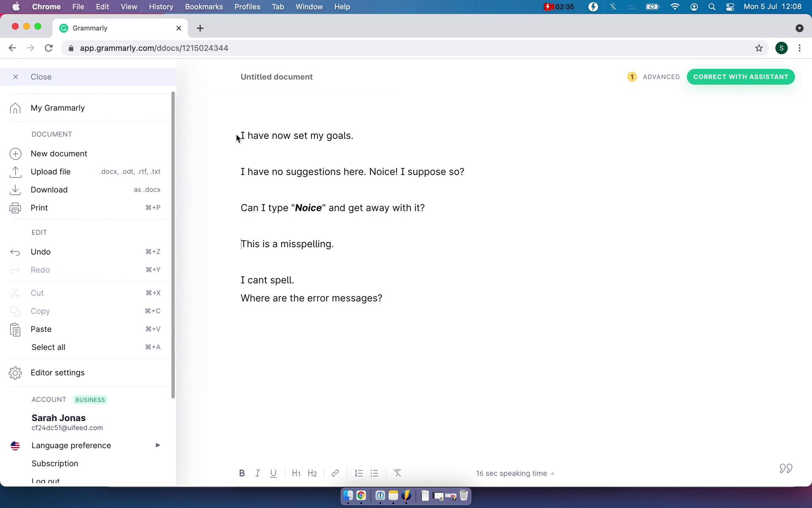The image size is (812, 508).
Task: Insert a hyperlink
Action: 335,473
